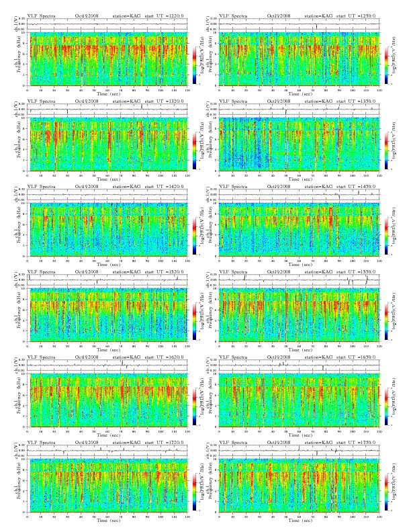
Task: Click the 'start UT =1220:0' title text
Action: pos(165,15)
